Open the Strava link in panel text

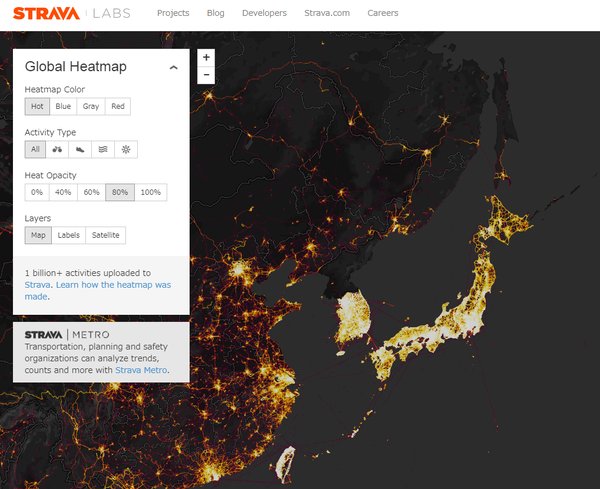pos(38,285)
